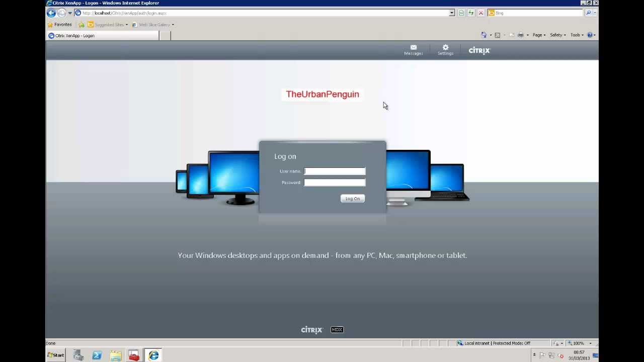Viewport: 644px width, 362px height.
Task: Open the security lock status dropdown
Action: 558,343
